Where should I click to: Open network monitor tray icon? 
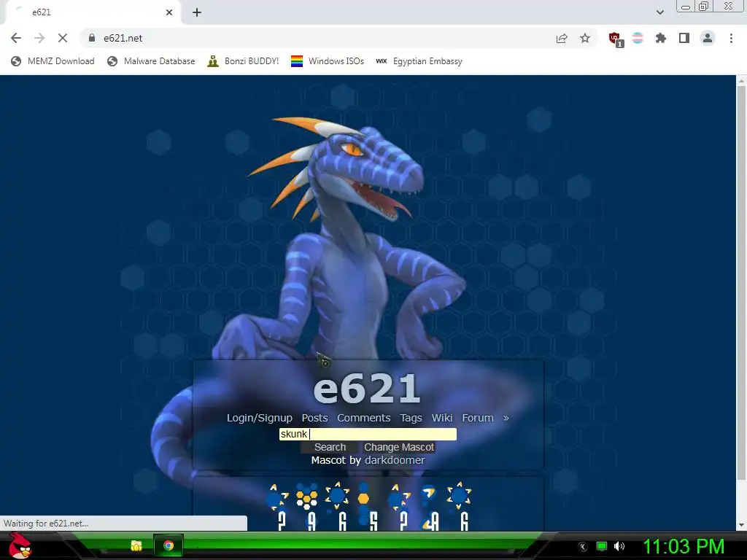[x=602, y=546]
